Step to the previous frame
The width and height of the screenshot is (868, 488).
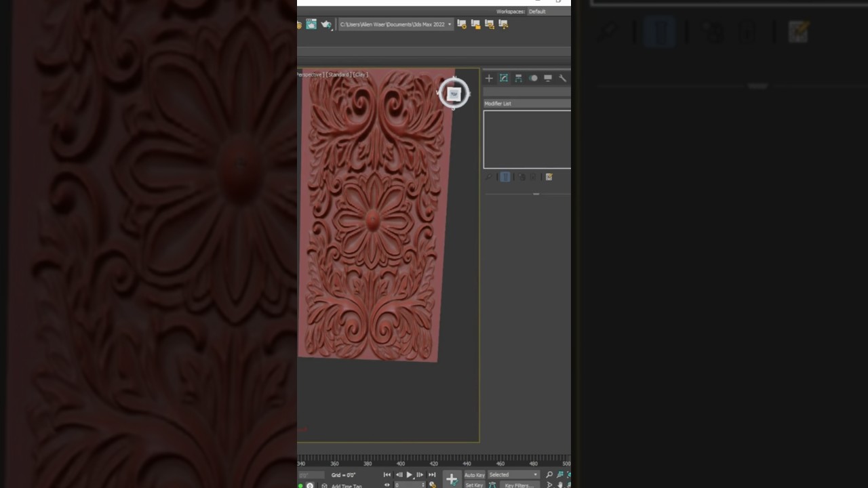click(399, 475)
